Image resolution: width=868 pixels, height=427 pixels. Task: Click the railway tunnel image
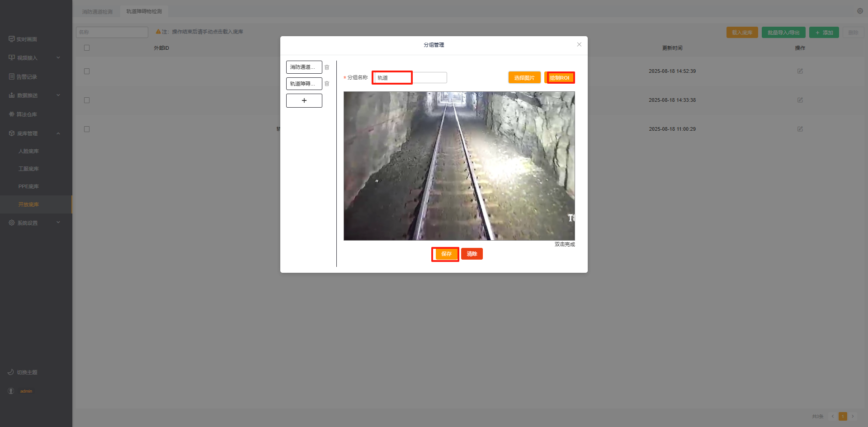coord(459,166)
